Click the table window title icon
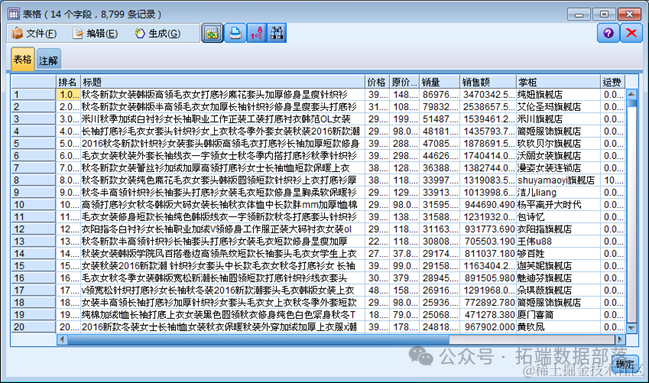 (13, 14)
